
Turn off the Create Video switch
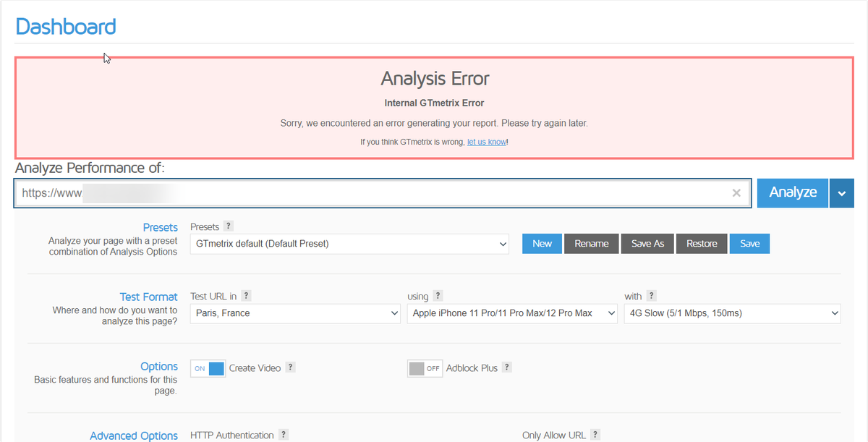coord(208,368)
